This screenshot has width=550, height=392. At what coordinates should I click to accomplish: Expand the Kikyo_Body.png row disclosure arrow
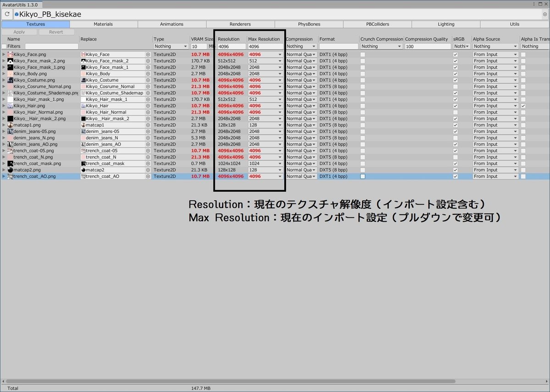click(x=3, y=73)
